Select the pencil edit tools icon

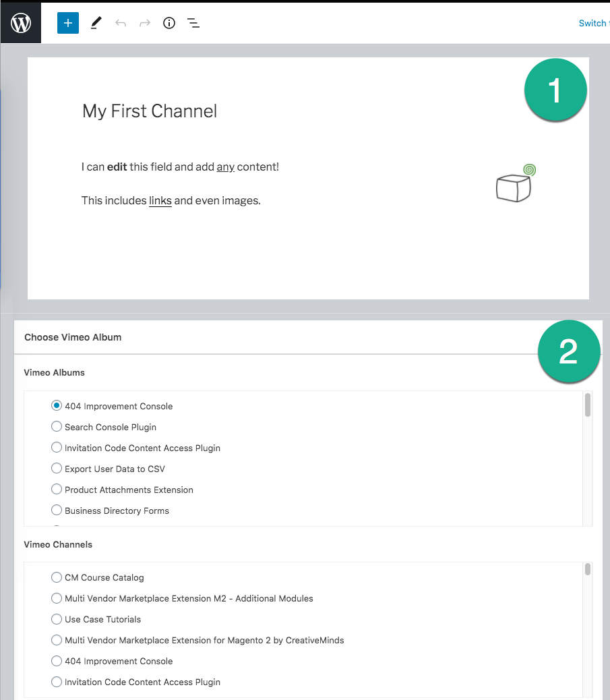(96, 23)
